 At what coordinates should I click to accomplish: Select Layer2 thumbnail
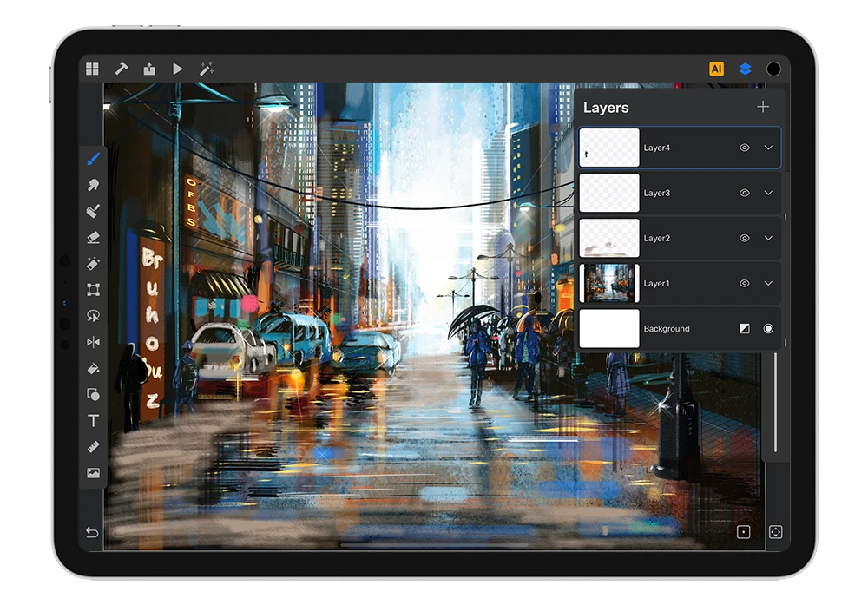[x=609, y=238]
